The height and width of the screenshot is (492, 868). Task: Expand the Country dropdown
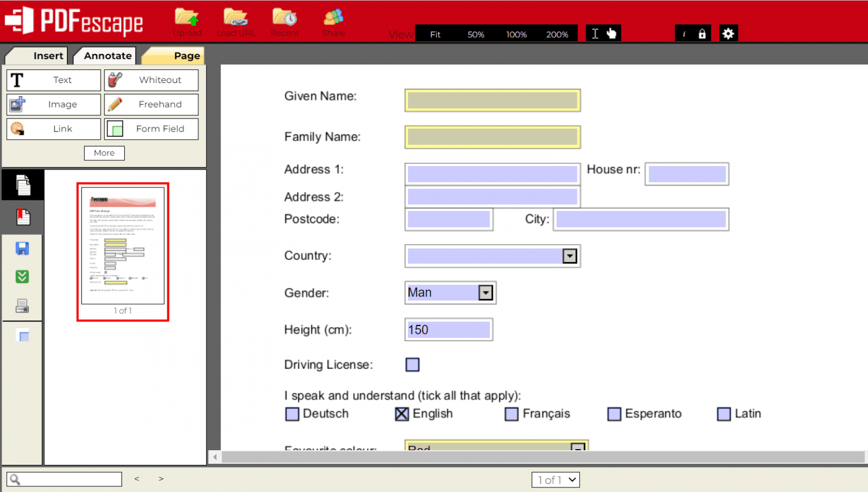[x=570, y=256]
